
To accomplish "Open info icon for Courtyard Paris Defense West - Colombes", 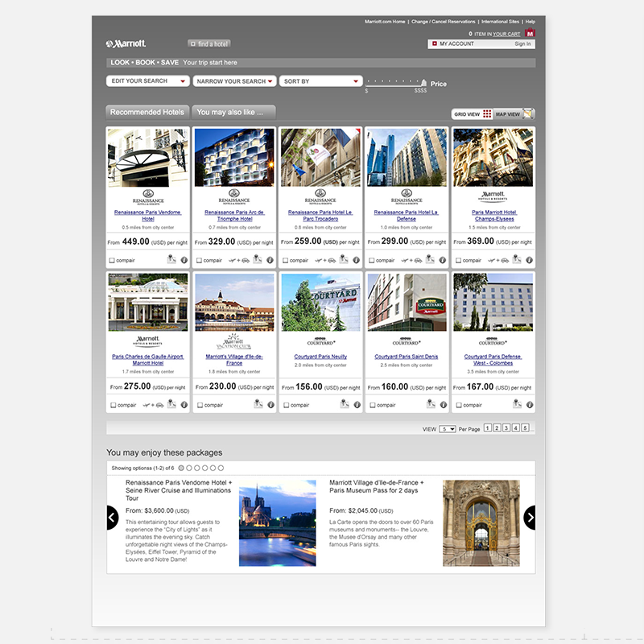I will tap(530, 405).
